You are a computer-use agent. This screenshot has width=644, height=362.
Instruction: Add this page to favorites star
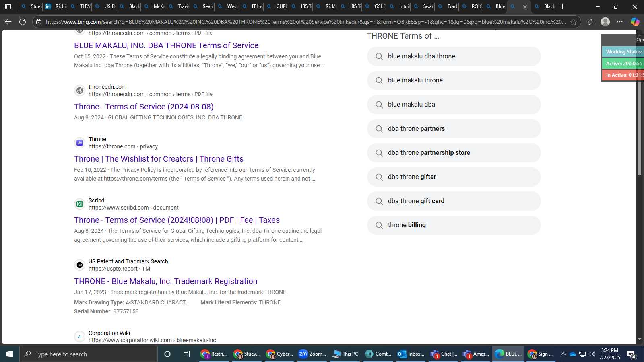pyautogui.click(x=574, y=22)
